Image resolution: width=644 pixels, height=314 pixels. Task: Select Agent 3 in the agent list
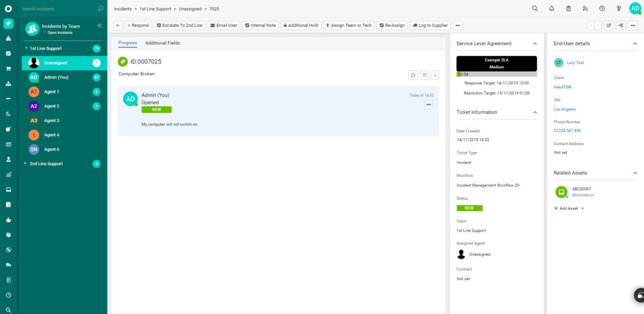[x=65, y=121]
